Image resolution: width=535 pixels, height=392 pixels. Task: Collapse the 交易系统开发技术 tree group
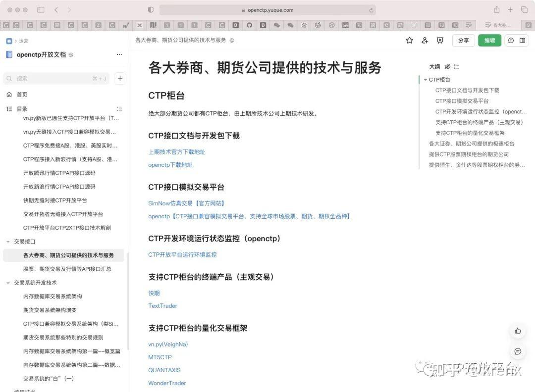8,283
